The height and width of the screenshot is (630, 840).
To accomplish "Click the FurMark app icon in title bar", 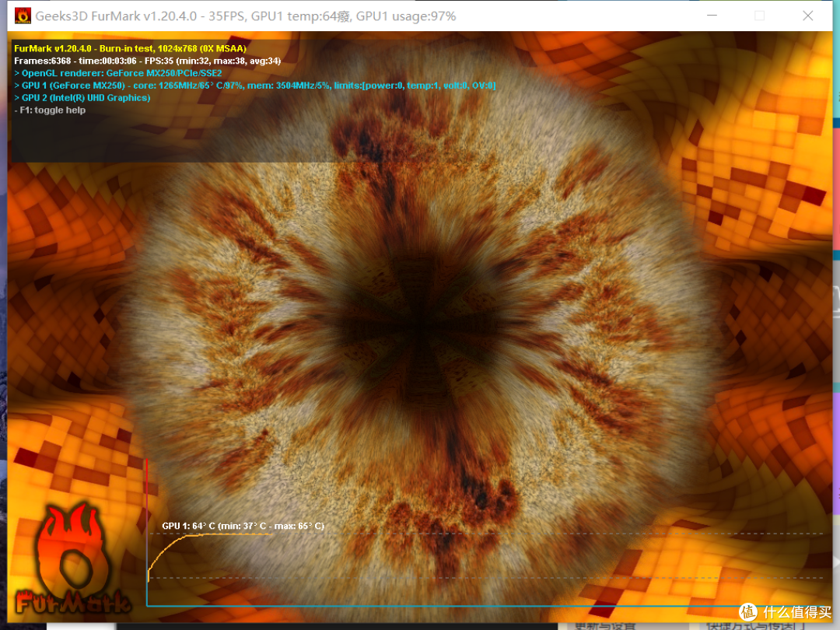I will [23, 16].
